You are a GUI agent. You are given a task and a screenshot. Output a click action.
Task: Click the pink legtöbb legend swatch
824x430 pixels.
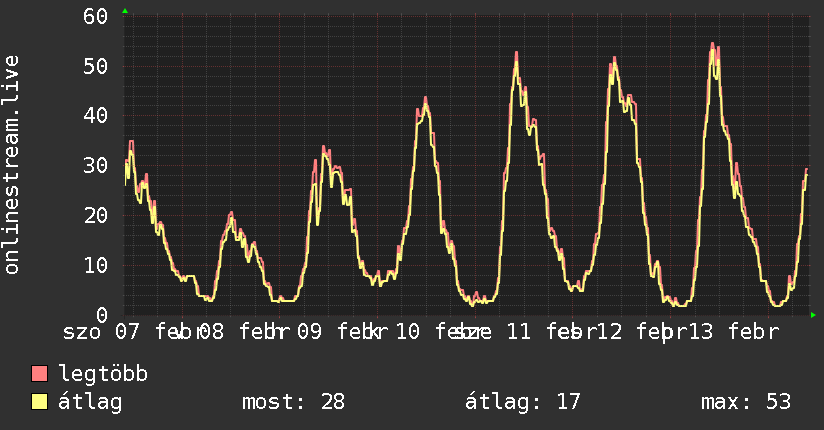40,374
